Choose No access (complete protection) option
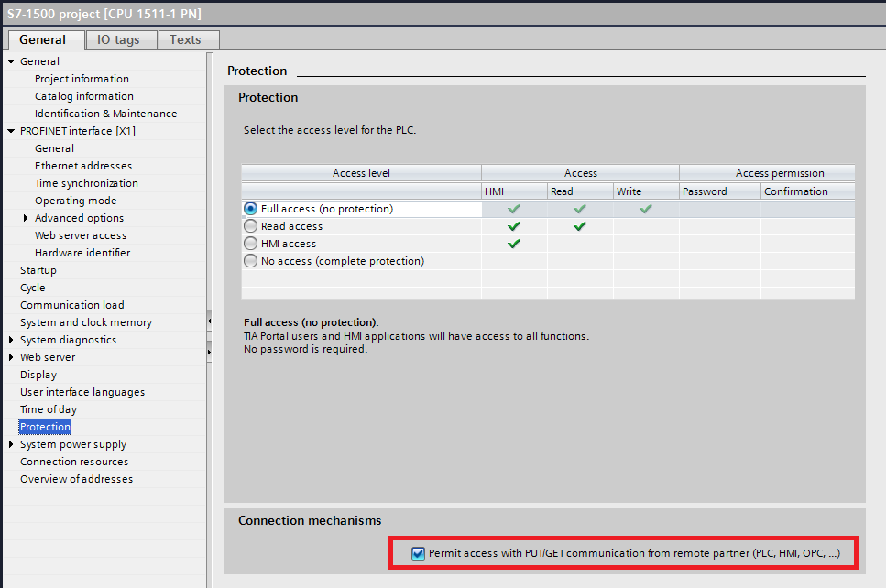 250,261
